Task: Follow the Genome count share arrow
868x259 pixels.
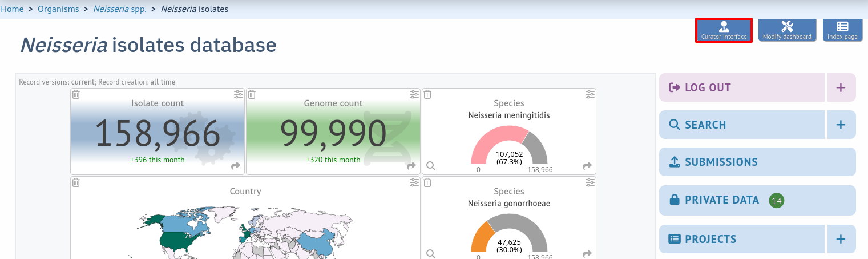Action: (x=411, y=166)
